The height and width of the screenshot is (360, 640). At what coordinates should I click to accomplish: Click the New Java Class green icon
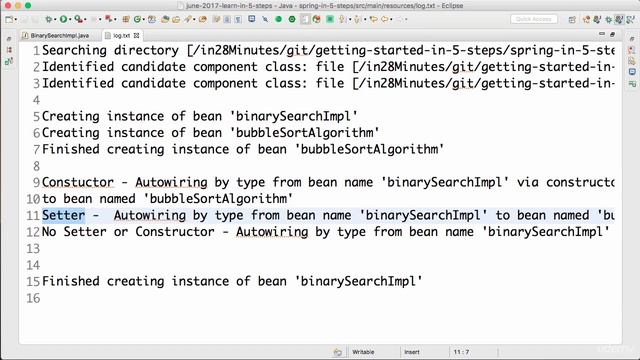click(137, 19)
